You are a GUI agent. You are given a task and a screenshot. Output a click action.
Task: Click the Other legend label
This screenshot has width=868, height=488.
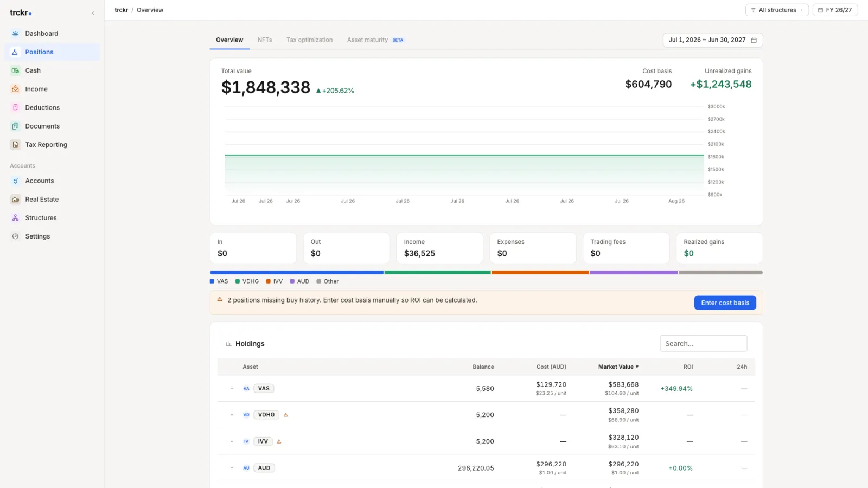point(331,281)
